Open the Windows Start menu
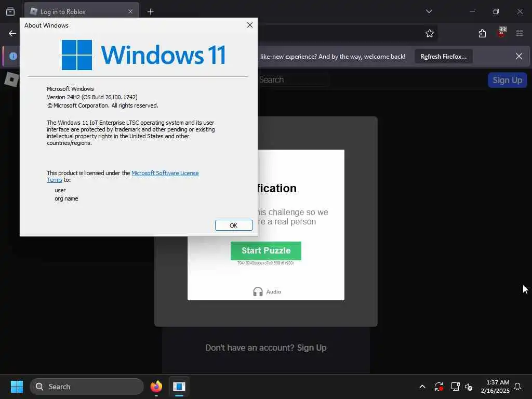 tap(17, 387)
